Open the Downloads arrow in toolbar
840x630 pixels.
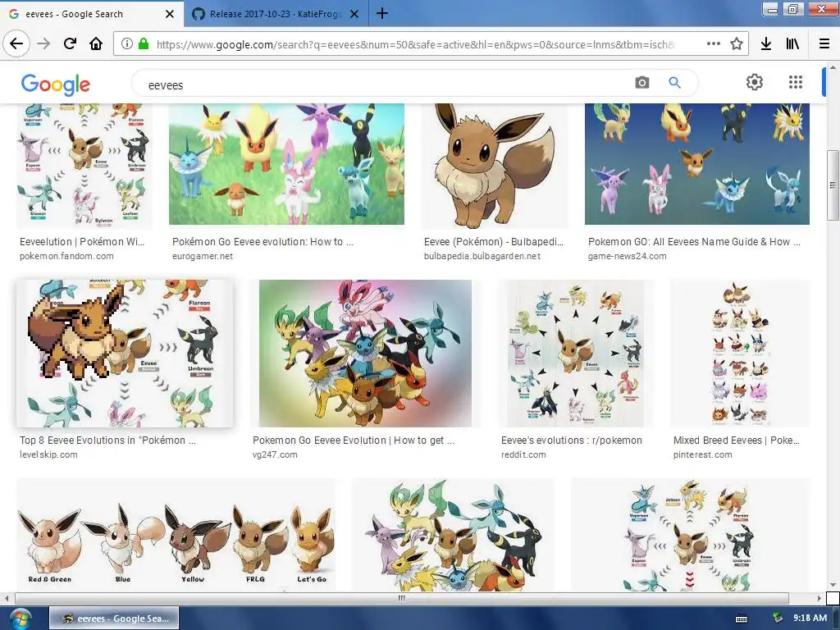point(766,43)
